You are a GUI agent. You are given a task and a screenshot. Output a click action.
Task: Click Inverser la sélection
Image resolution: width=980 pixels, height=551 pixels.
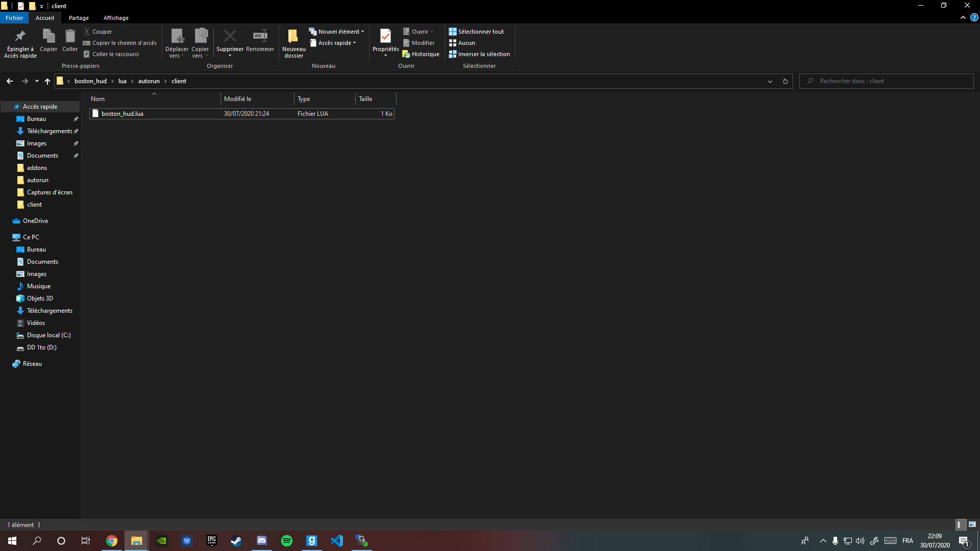click(479, 54)
